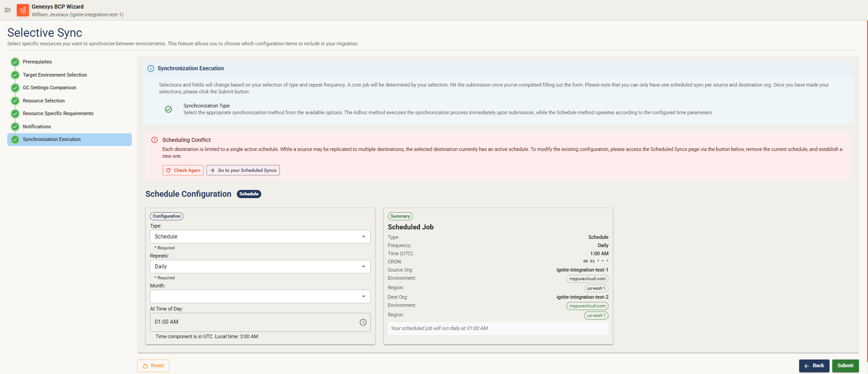Click the GC Settings Comparison checkmark icon

tap(15, 88)
